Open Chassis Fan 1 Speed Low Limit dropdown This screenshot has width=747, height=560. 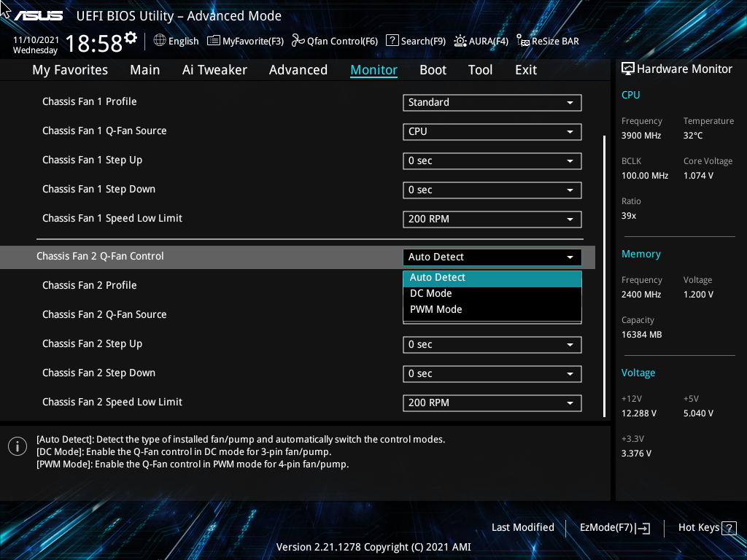492,219
